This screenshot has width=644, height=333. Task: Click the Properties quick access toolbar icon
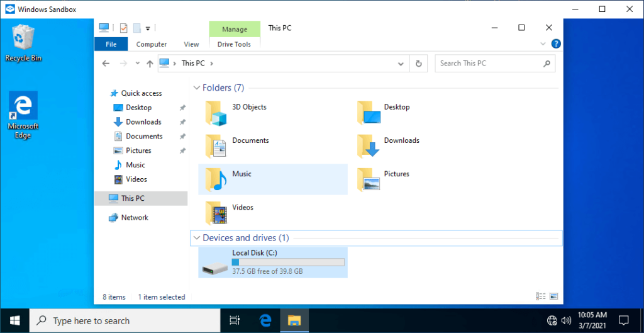(124, 28)
